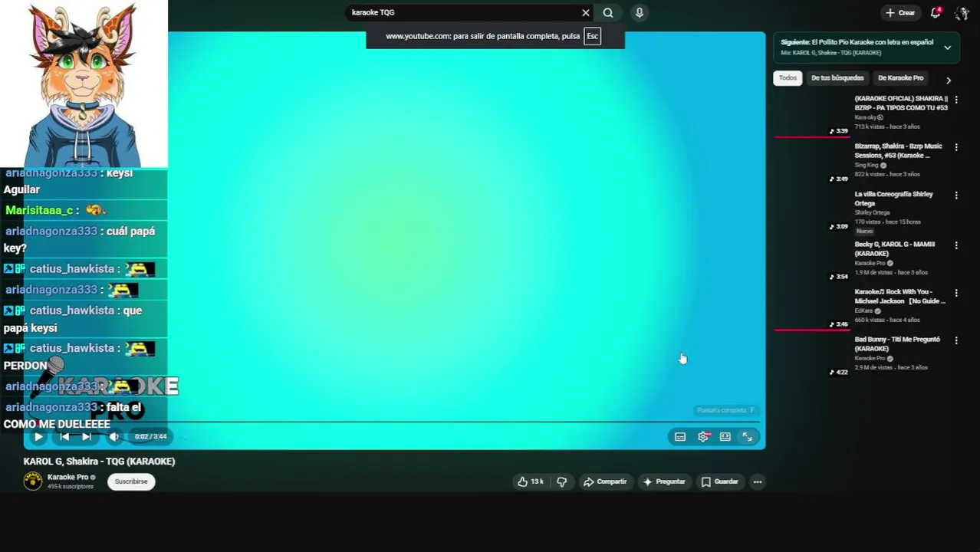Open options for Becky G MAMIII video

click(x=956, y=245)
